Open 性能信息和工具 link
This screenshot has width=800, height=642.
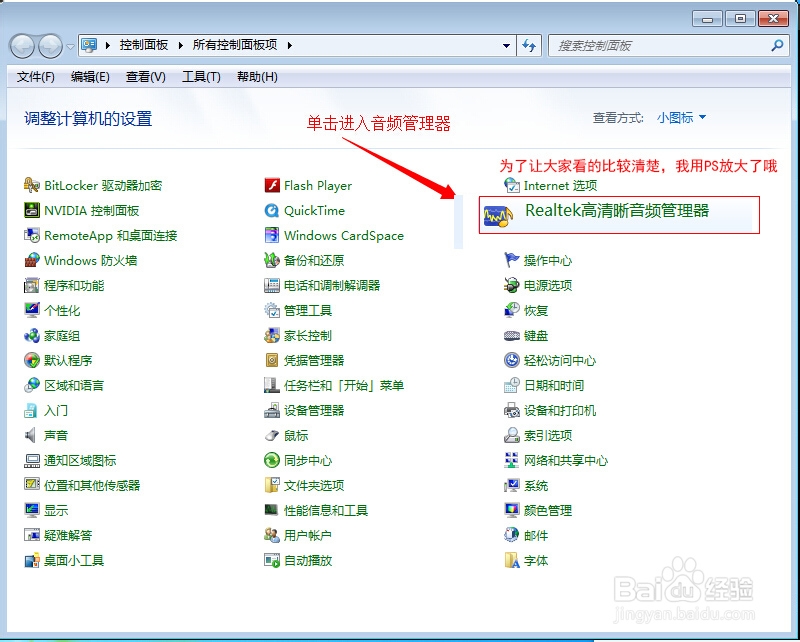click(326, 510)
